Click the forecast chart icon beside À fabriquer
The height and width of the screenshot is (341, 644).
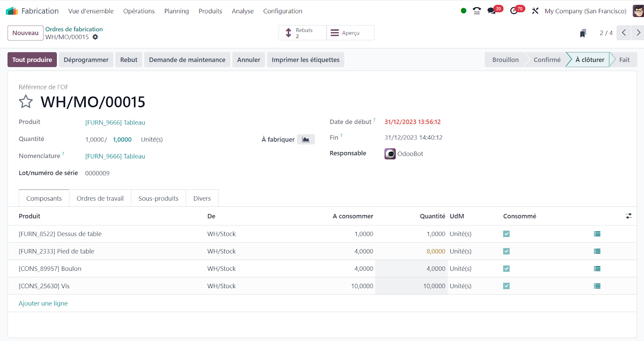tap(306, 139)
